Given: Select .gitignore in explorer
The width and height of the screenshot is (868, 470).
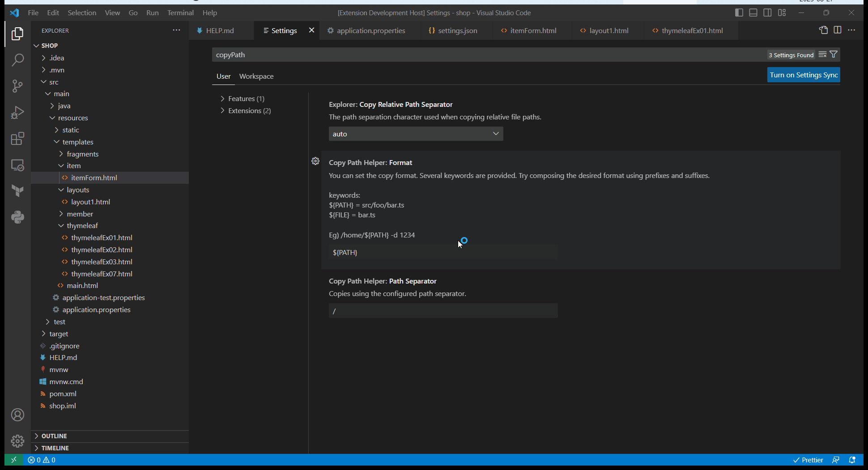Looking at the screenshot, I should click(110, 346).
